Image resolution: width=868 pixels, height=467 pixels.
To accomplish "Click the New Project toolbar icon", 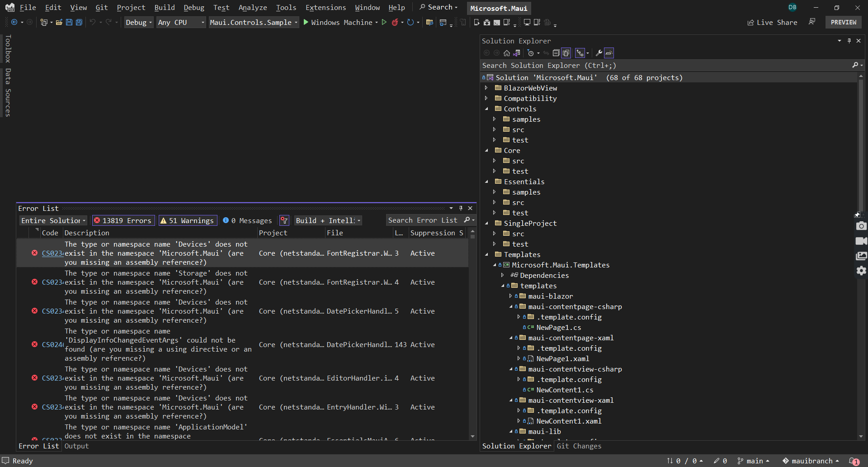I will click(44, 22).
